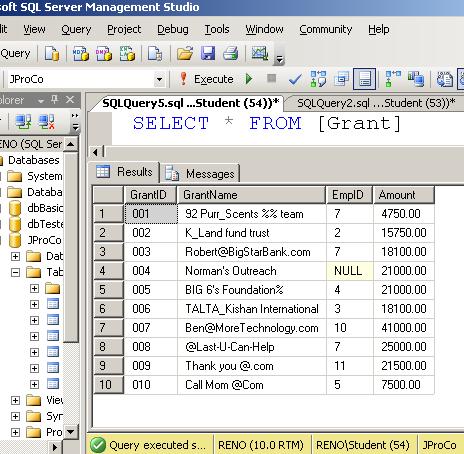
Task: Open the Object Explorer toolbar overflow options
Action: pos(75,123)
